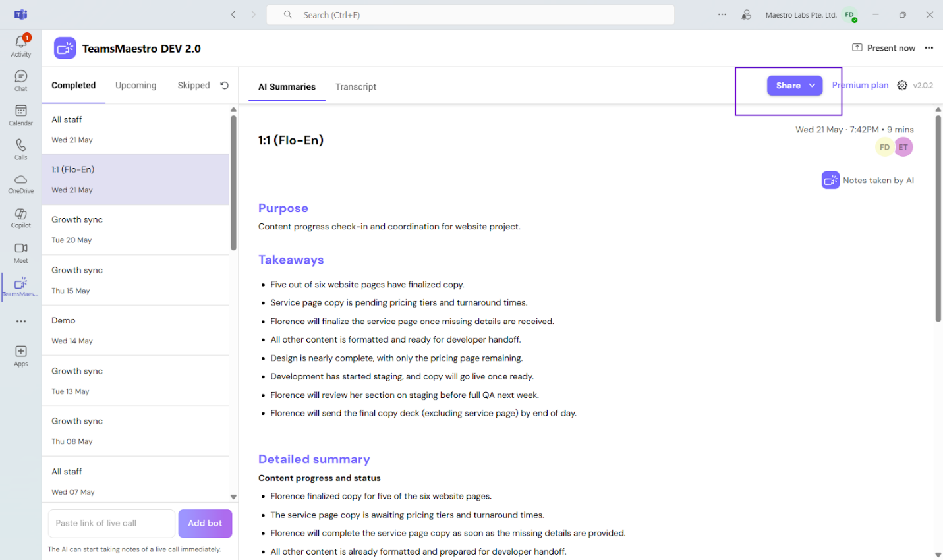The height and width of the screenshot is (560, 943).
Task: Navigate back with the left arrow
Action: (233, 14)
